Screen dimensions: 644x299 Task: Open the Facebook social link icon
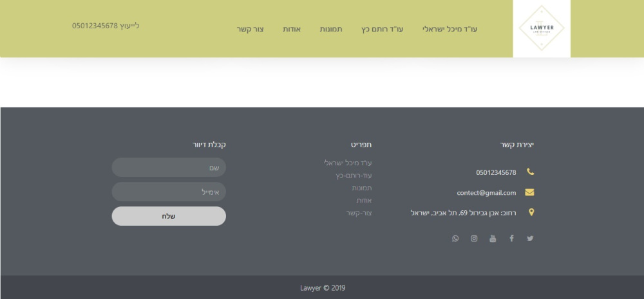pos(512,239)
